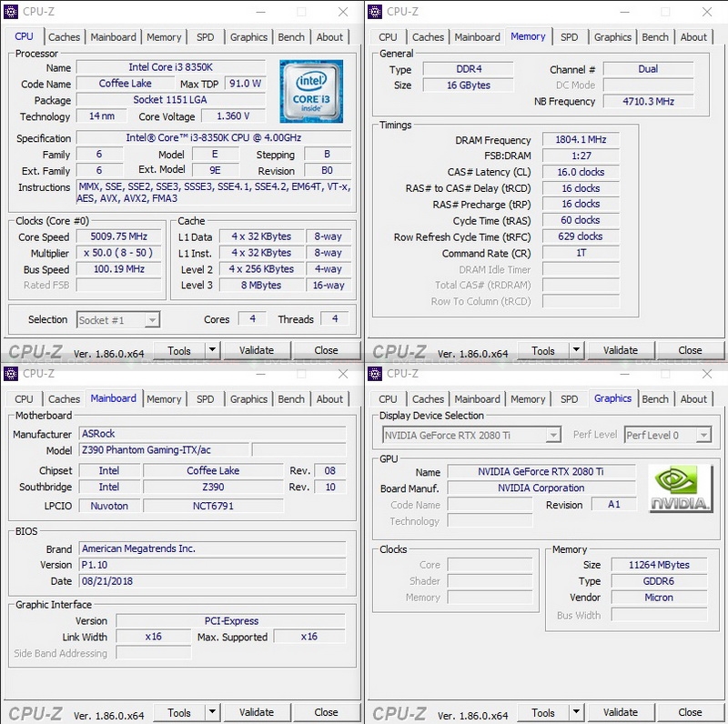Click the Intel Core i3 inside logo
The width and height of the screenshot is (728, 724).
[x=311, y=92]
